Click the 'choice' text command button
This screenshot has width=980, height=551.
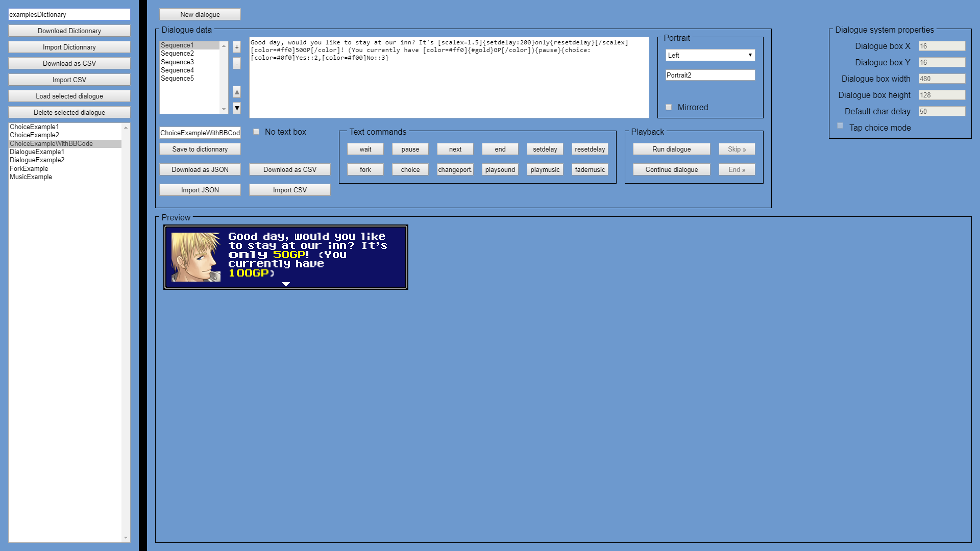click(409, 169)
